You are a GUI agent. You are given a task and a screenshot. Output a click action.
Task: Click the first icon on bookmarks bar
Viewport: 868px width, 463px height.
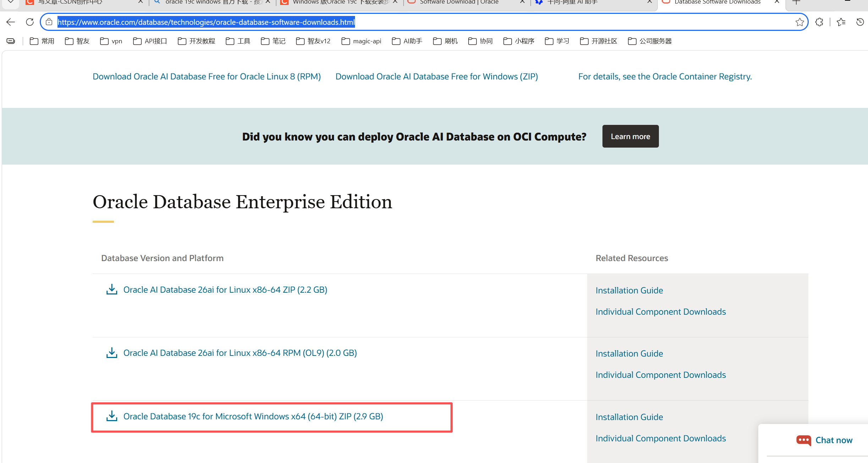pos(11,41)
